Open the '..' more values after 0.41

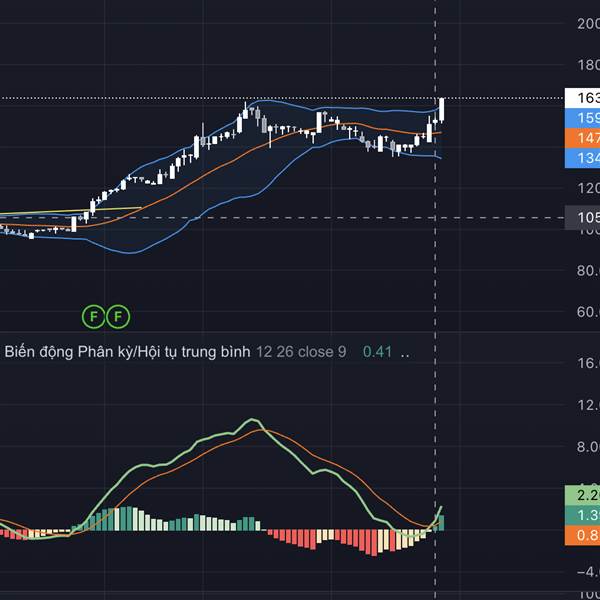pyautogui.click(x=405, y=354)
